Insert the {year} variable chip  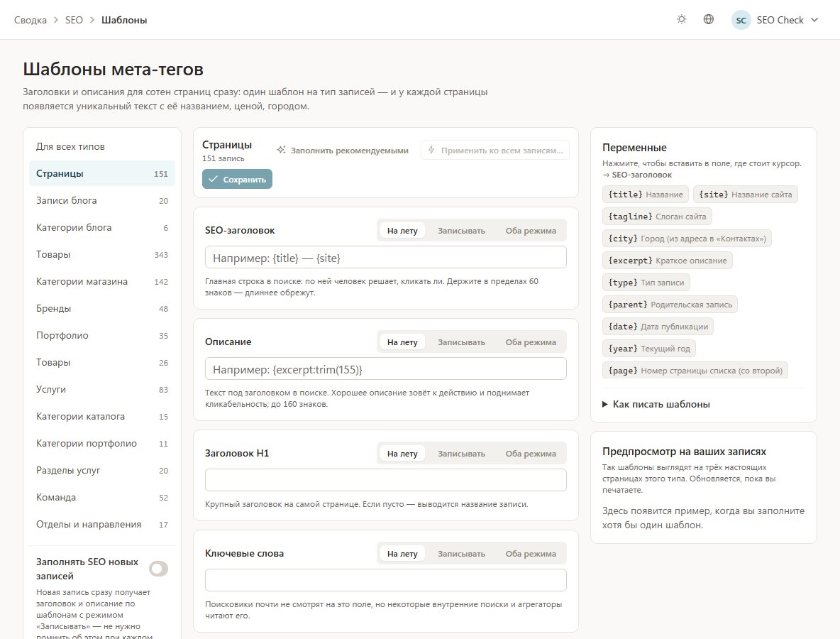[x=649, y=348]
